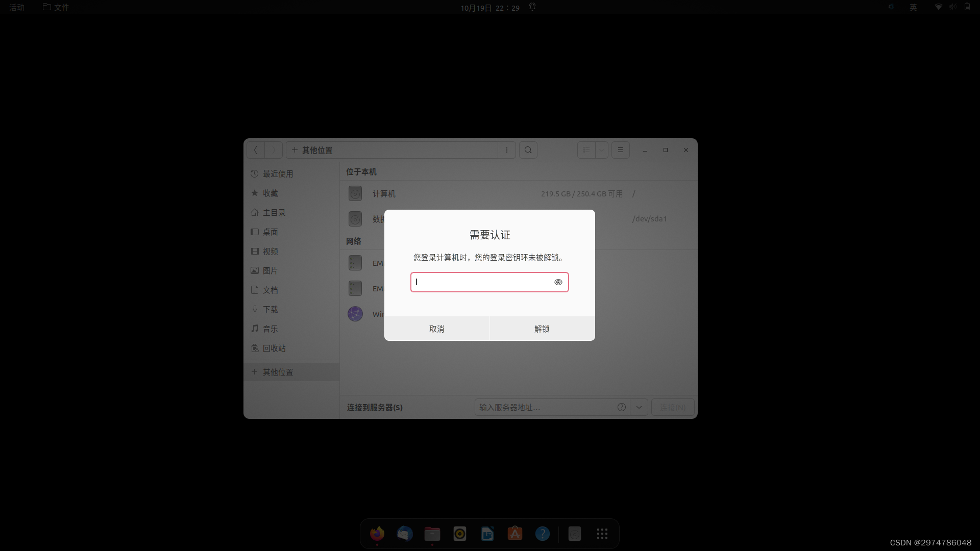The height and width of the screenshot is (551, 980).
Task: Select the 收藏 (Starred) sidebar entry
Action: click(x=271, y=193)
